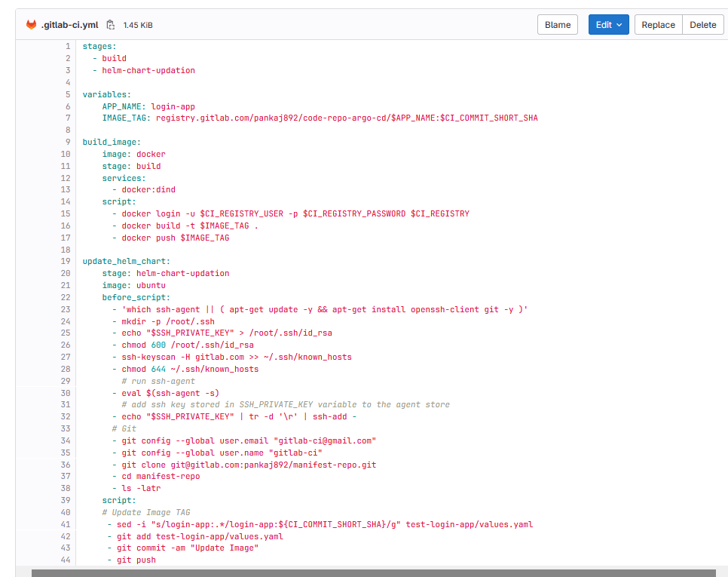Click the Replace button
The height and width of the screenshot is (577, 728).
657,24
